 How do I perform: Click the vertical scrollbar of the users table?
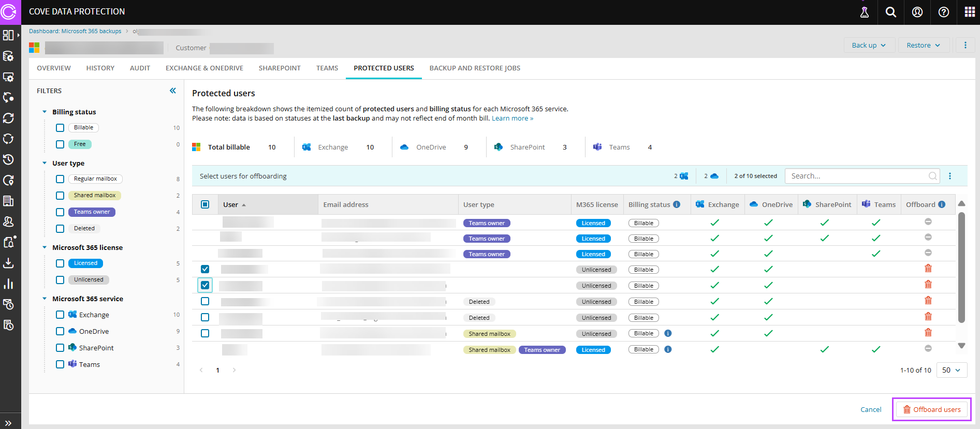961,269
